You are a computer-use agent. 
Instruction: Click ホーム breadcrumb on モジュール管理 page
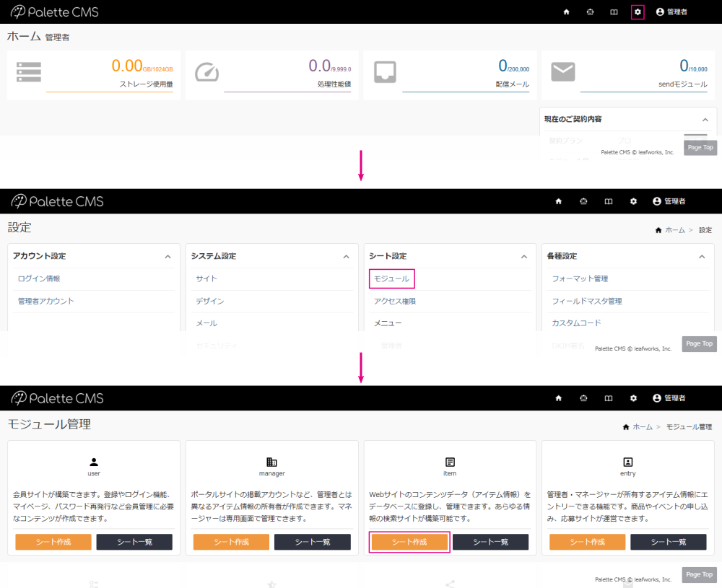642,427
